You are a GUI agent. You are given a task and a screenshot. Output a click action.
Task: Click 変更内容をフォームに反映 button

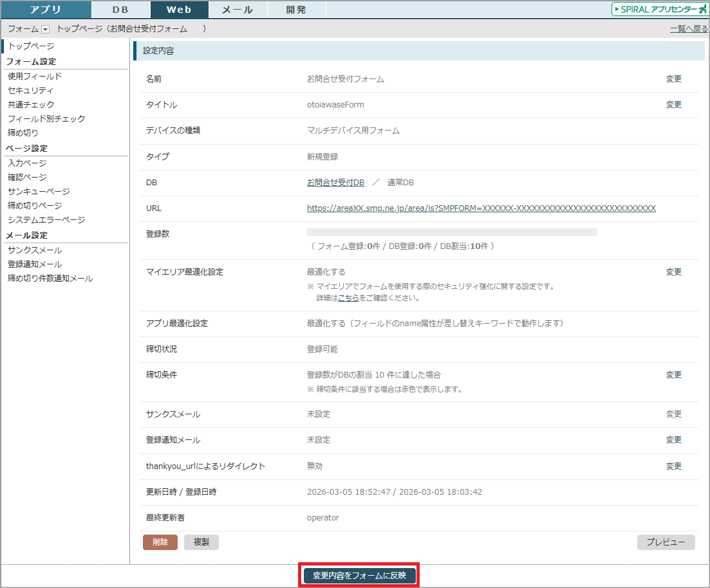[359, 576]
